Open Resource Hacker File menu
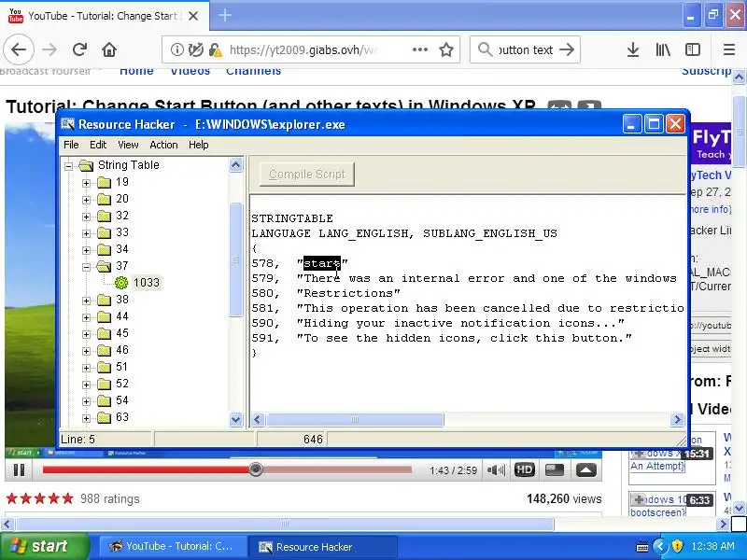 coord(71,145)
